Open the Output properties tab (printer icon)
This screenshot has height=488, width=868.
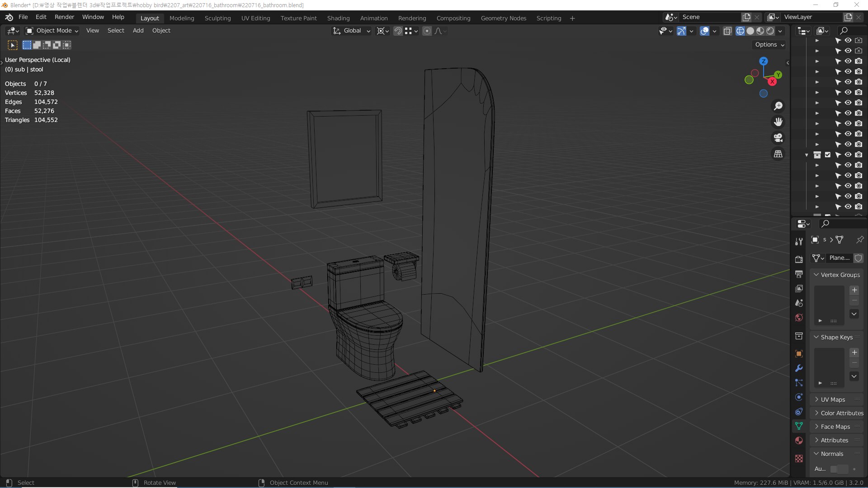coord(799,274)
